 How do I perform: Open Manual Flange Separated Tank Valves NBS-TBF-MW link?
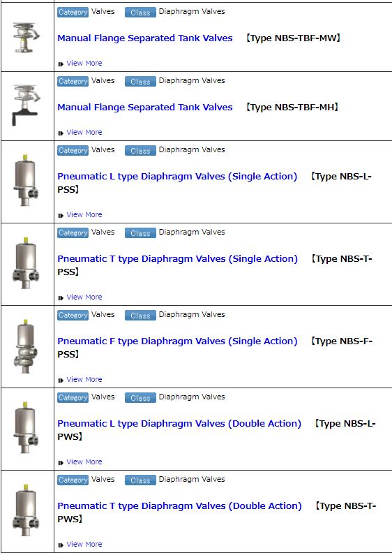(x=145, y=38)
